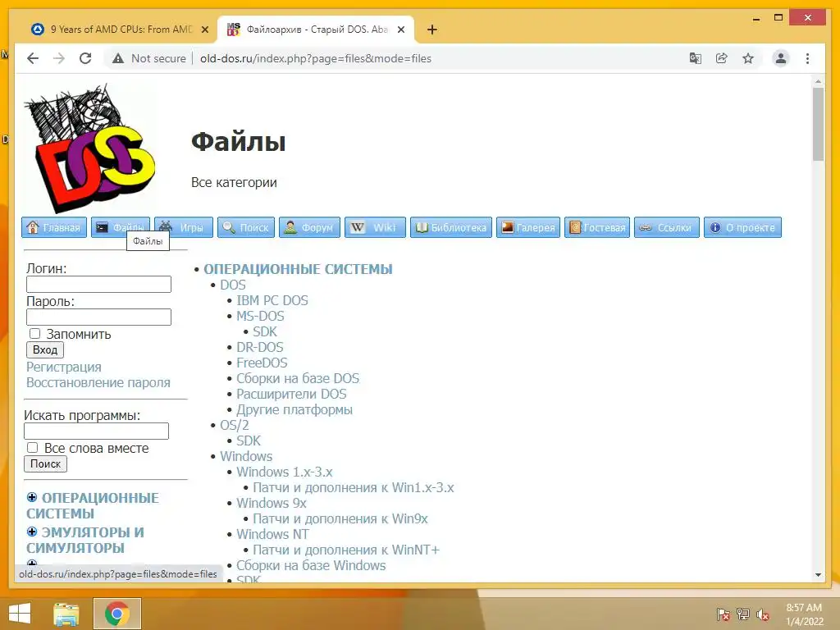Expand ЭМУЛЯТОРЫ И СИМУЛЯТОРЫ sidebar plus icon

(32, 532)
